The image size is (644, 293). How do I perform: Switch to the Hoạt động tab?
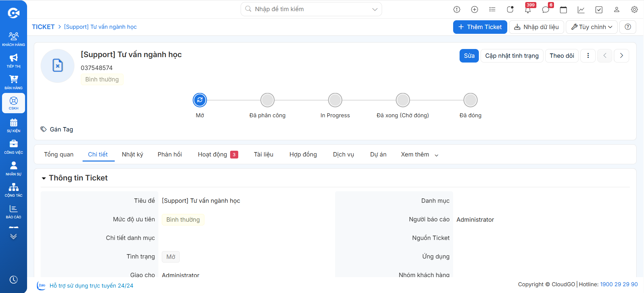click(218, 154)
